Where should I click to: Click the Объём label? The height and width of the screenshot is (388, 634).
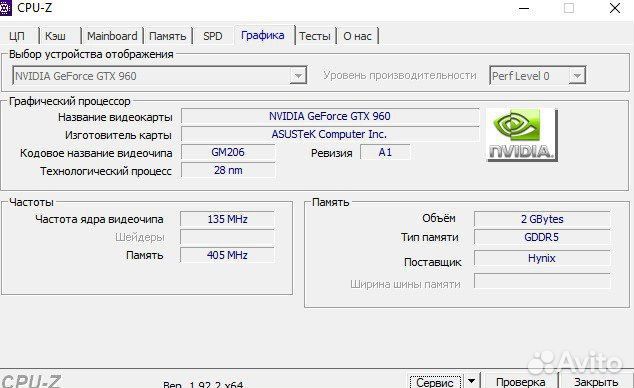pyautogui.click(x=439, y=218)
